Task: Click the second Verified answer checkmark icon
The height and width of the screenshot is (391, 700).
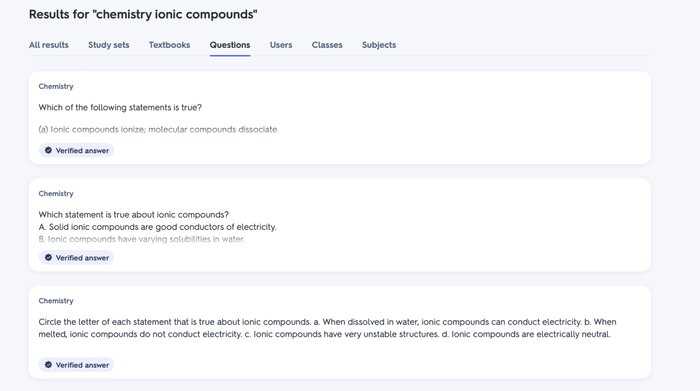Action: pyautogui.click(x=48, y=258)
